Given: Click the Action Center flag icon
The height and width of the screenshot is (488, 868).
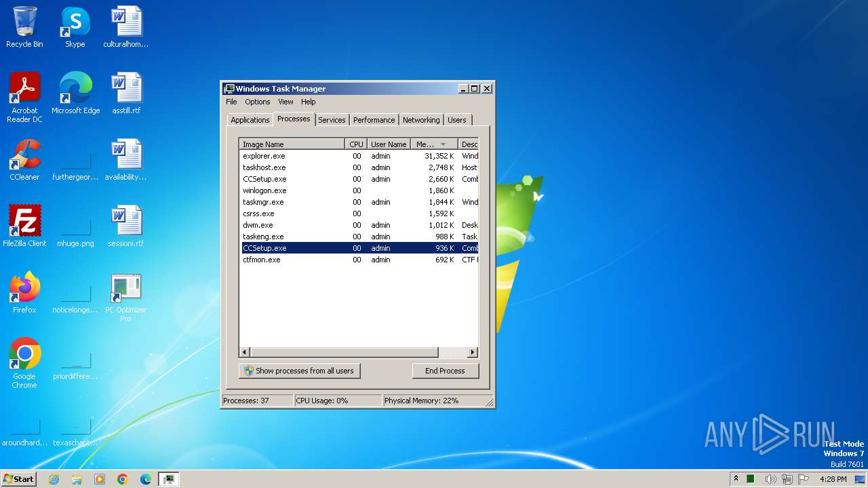Looking at the screenshot, I should (804, 479).
